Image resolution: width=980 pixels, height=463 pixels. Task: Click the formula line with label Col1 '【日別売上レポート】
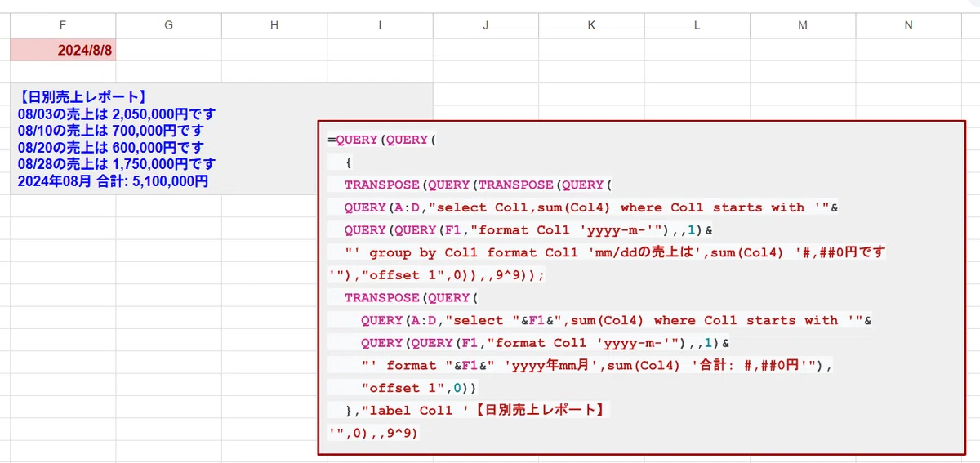coord(477,410)
